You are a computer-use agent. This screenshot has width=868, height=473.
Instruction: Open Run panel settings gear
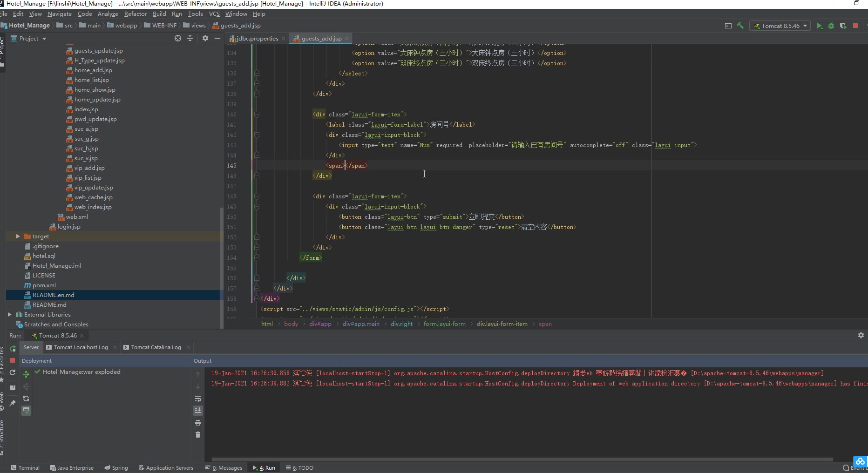pos(861,335)
